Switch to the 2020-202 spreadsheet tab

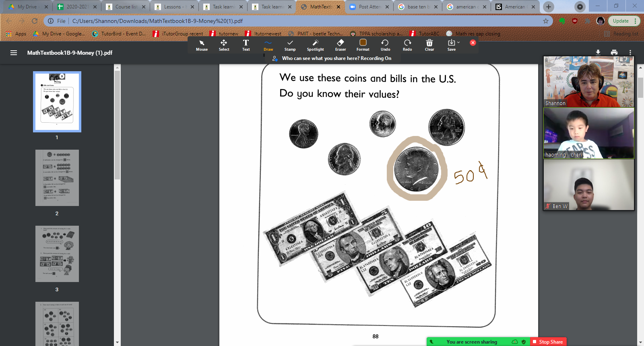click(x=77, y=7)
